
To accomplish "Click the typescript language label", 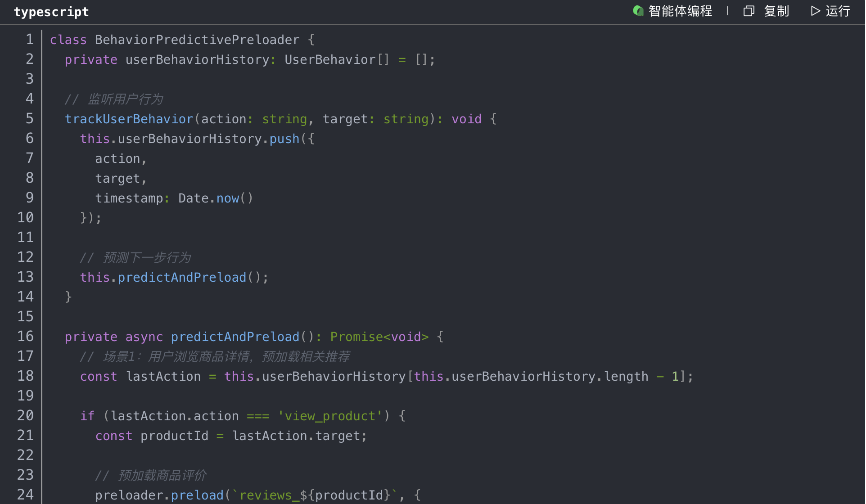I will [x=51, y=12].
